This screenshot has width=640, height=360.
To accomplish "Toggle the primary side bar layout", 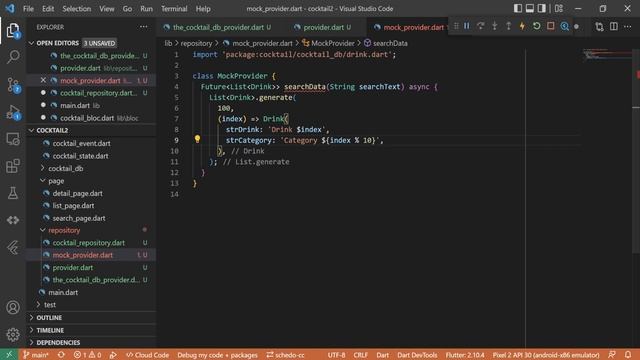I will click(518, 9).
